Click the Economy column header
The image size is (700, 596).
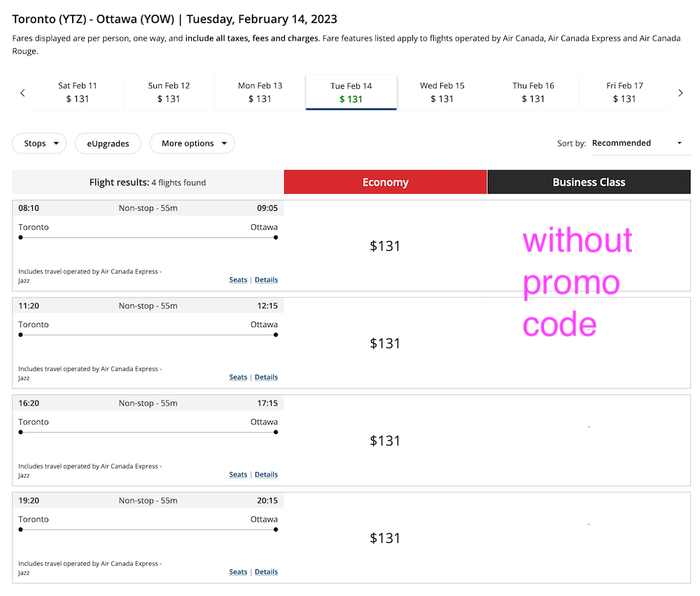point(385,182)
